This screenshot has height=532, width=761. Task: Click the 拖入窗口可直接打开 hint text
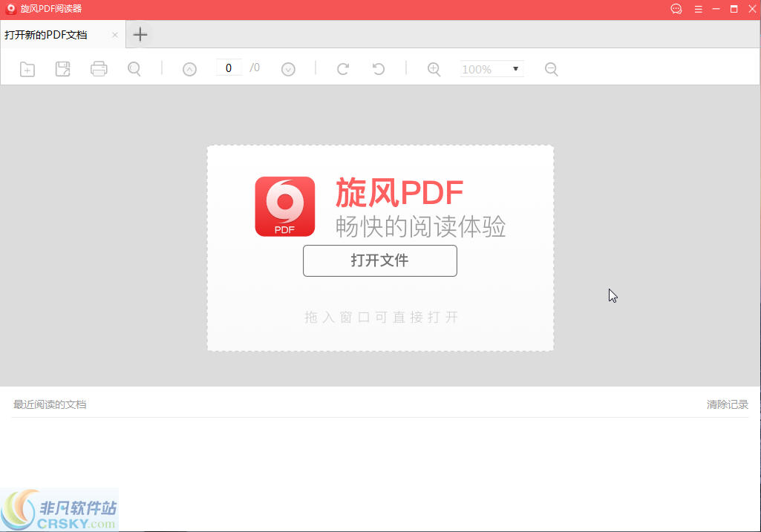click(382, 317)
